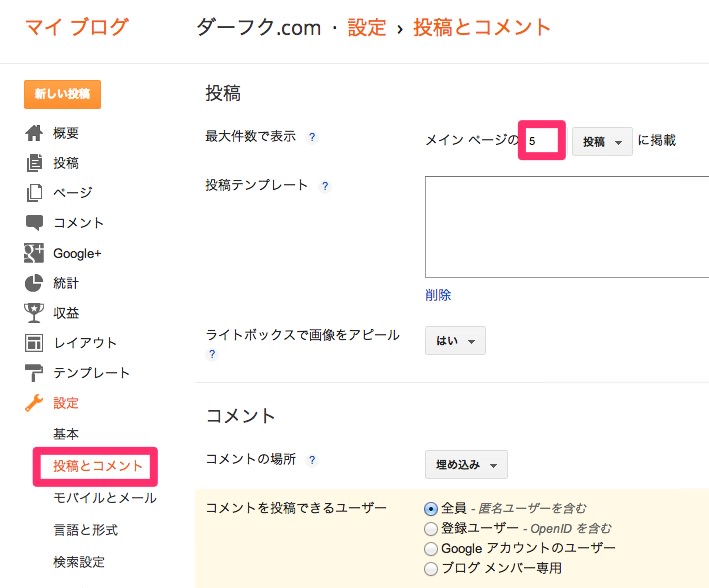This screenshot has height=588, width=709.
Task: Open 投稿 via its document icon
Action: [x=34, y=163]
